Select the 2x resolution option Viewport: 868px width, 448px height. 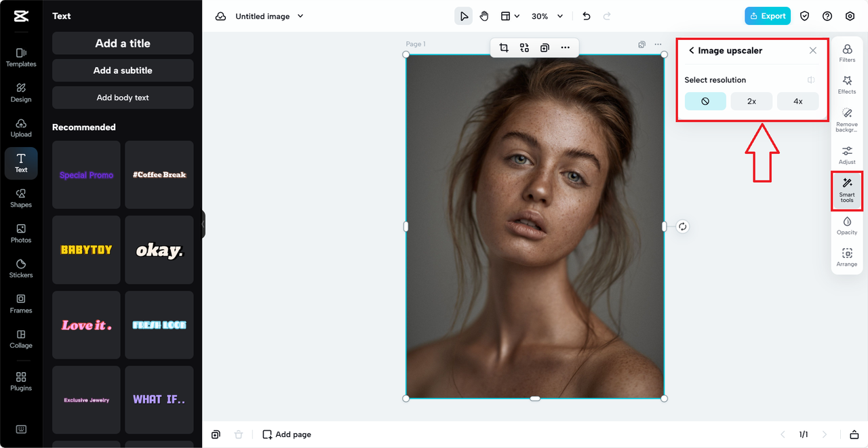click(x=751, y=101)
